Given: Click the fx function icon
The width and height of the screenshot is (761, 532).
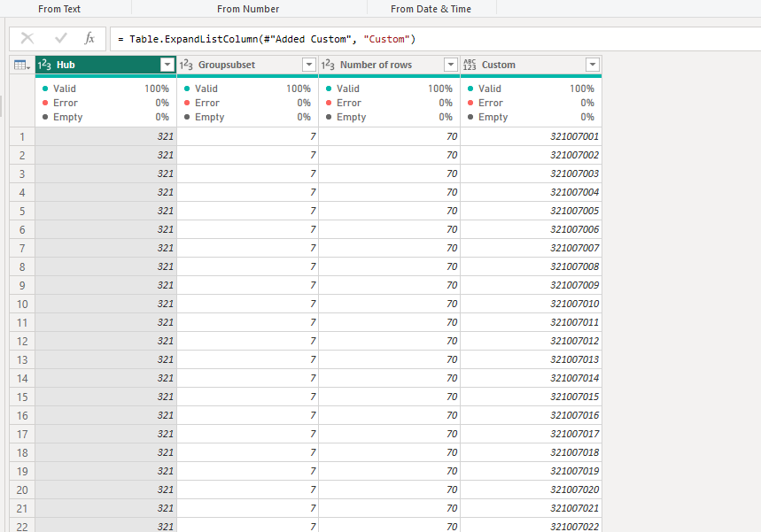Looking at the screenshot, I should (89, 38).
